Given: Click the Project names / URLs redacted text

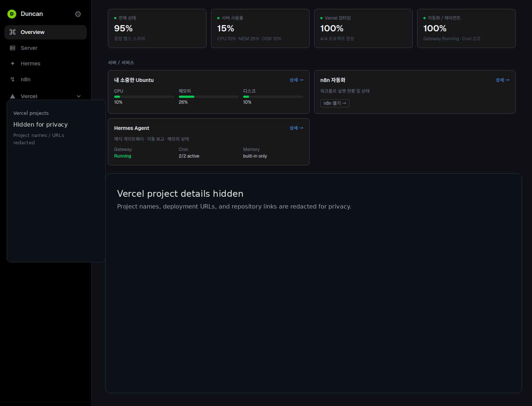Looking at the screenshot, I should tap(39, 139).
